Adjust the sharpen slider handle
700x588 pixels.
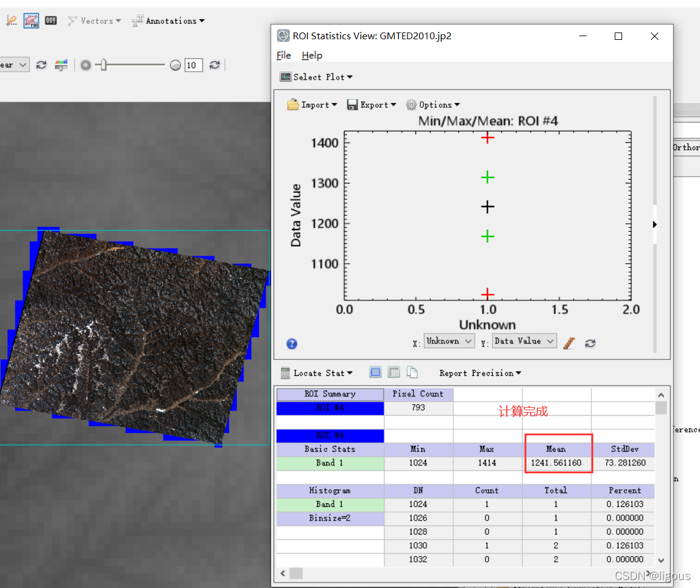tap(104, 65)
